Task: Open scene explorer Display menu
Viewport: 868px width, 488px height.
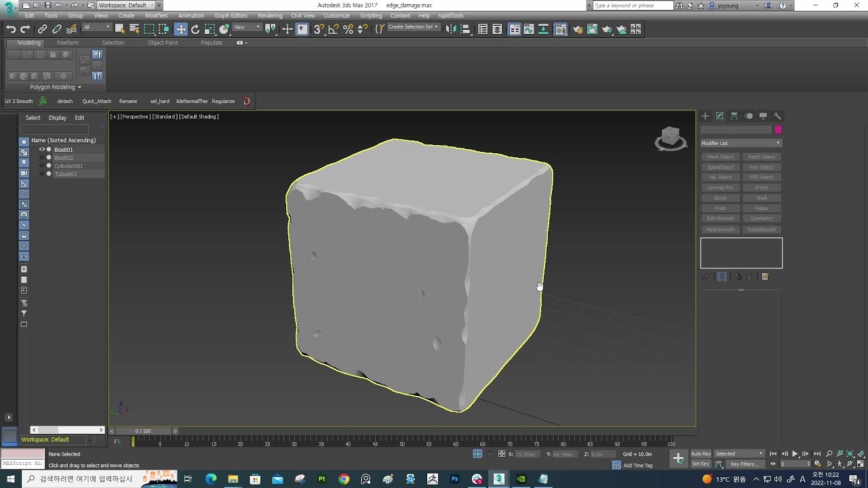Action: (58, 118)
